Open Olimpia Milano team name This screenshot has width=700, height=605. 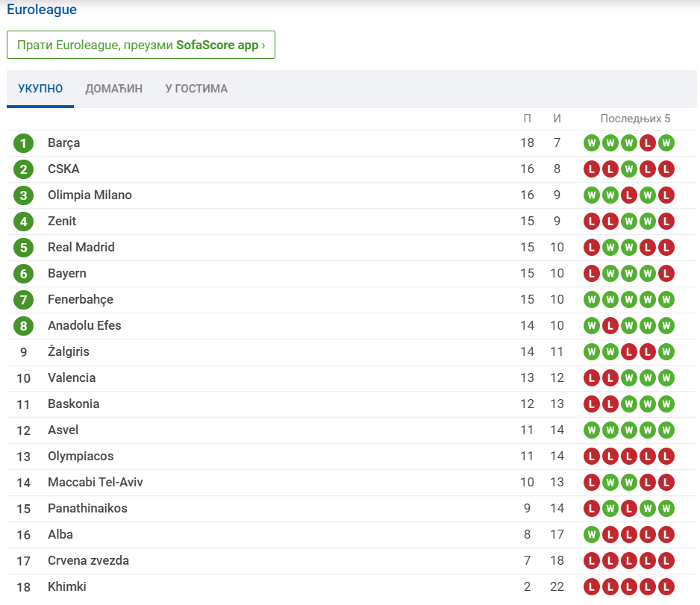90,195
